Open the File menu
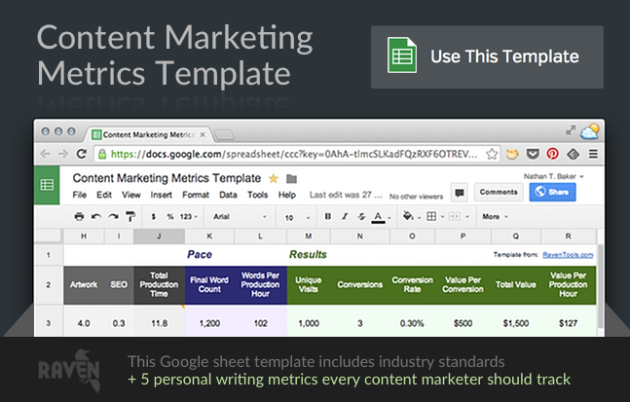 click(x=80, y=195)
